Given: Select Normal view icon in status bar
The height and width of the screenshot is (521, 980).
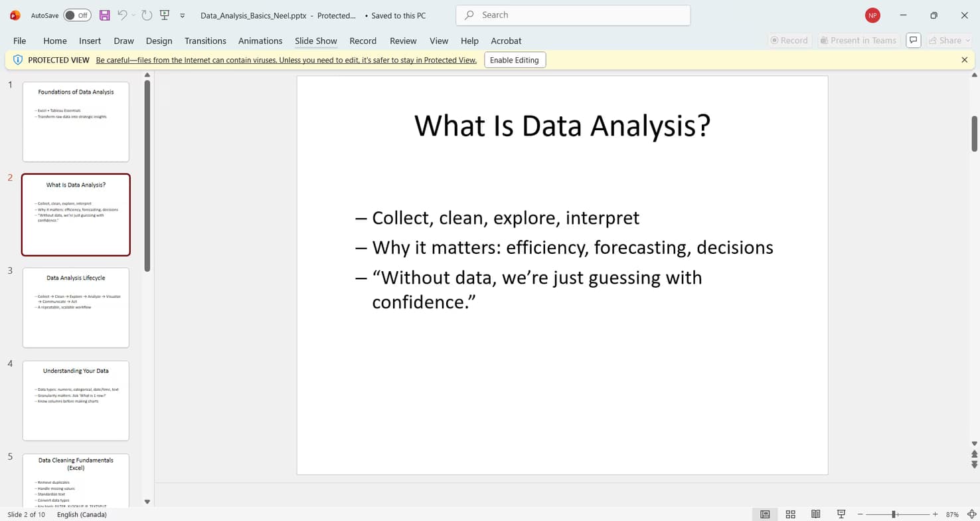Looking at the screenshot, I should pyautogui.click(x=765, y=514).
